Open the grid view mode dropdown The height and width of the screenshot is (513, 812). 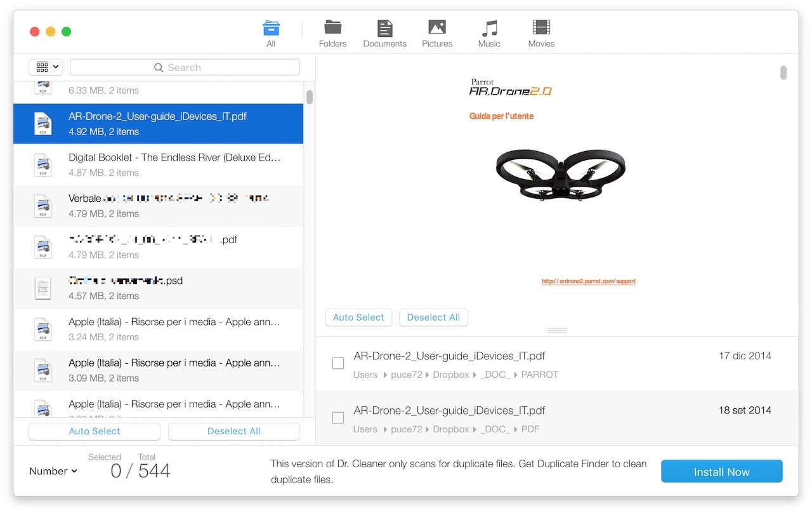[46, 67]
